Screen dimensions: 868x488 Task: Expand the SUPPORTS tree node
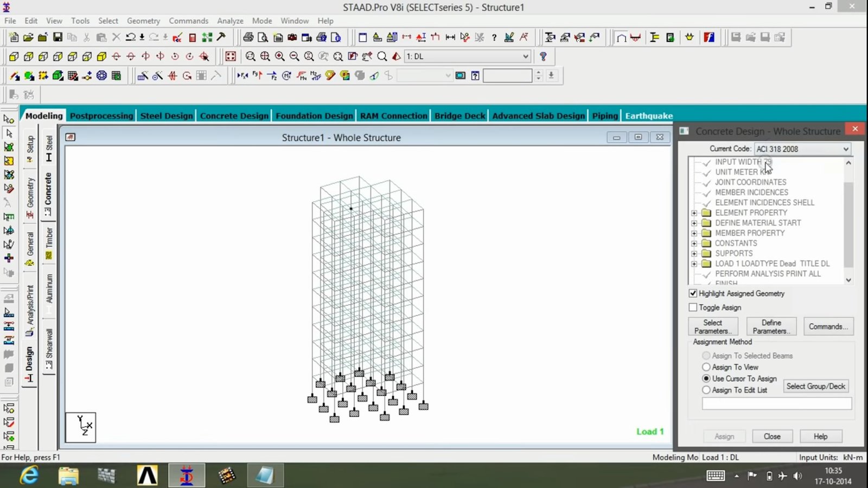pos(694,253)
